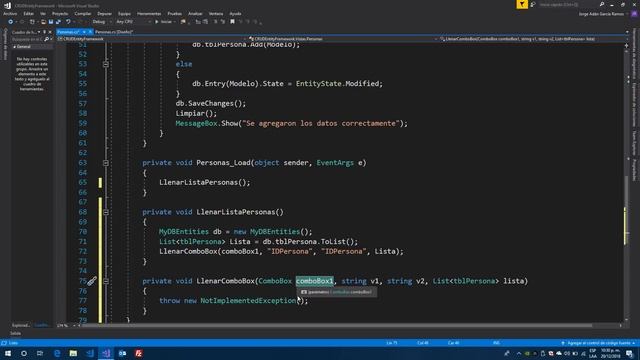Click Agregar al control de código fuente

pyautogui.click(x=599, y=343)
